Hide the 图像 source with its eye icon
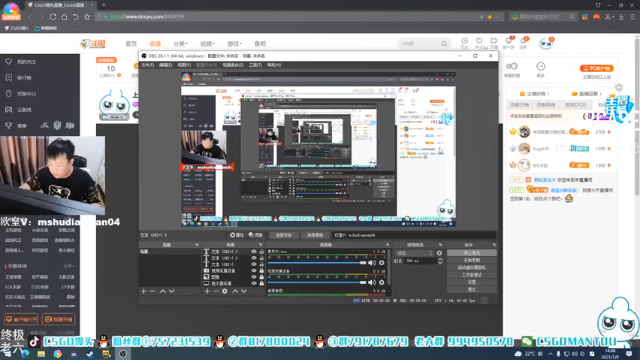 point(254,277)
